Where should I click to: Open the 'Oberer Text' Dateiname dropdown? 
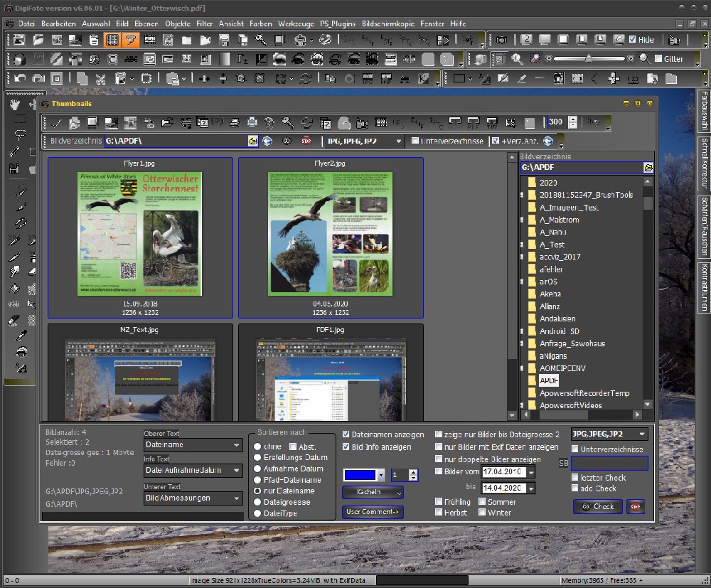(193, 445)
